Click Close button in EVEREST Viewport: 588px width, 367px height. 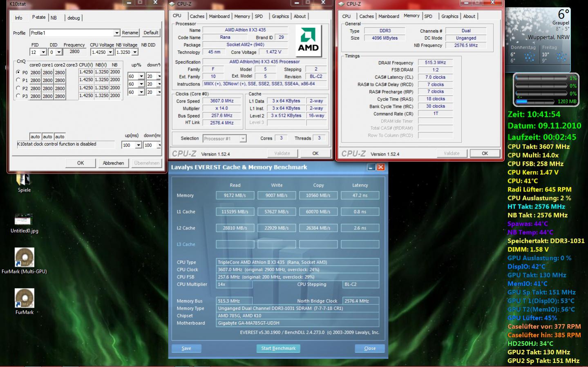[370, 348]
